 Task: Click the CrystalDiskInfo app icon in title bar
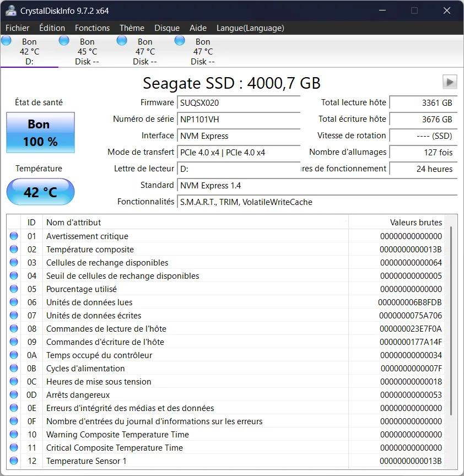[10, 10]
